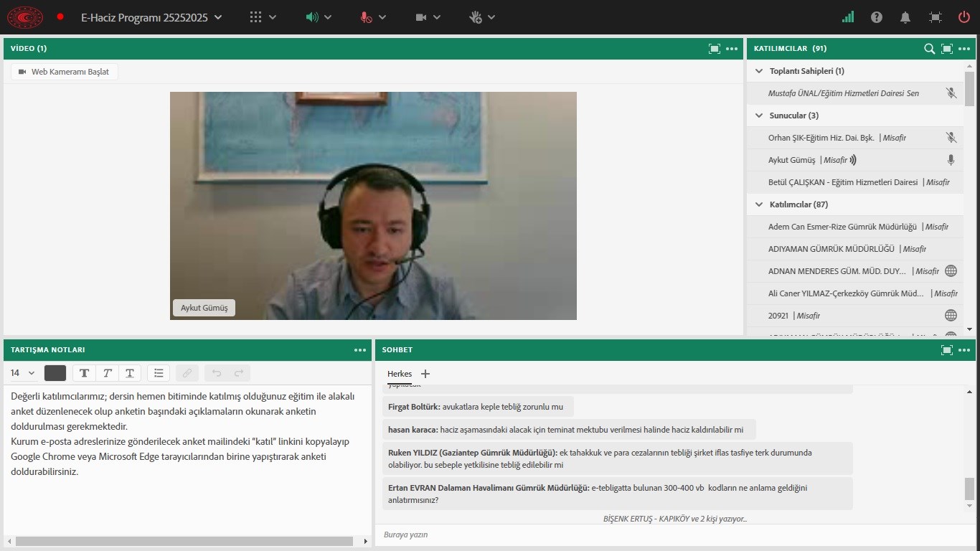The width and height of the screenshot is (980, 551).
Task: Open the notifications bell
Action: coord(905,17)
